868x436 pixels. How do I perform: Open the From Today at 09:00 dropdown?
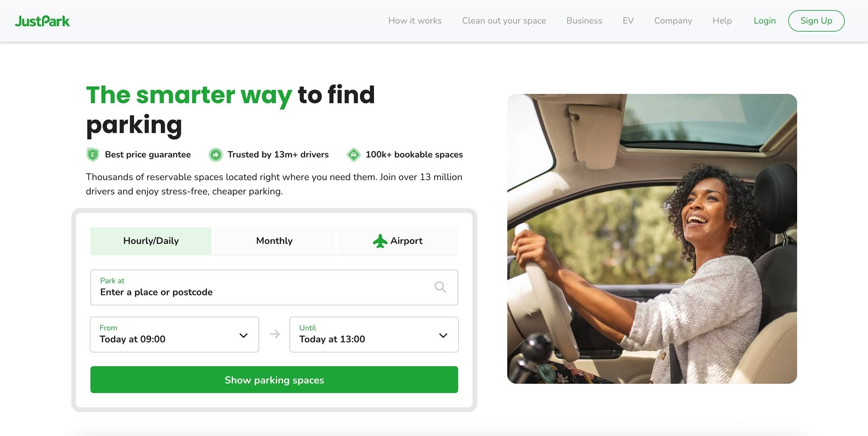174,334
